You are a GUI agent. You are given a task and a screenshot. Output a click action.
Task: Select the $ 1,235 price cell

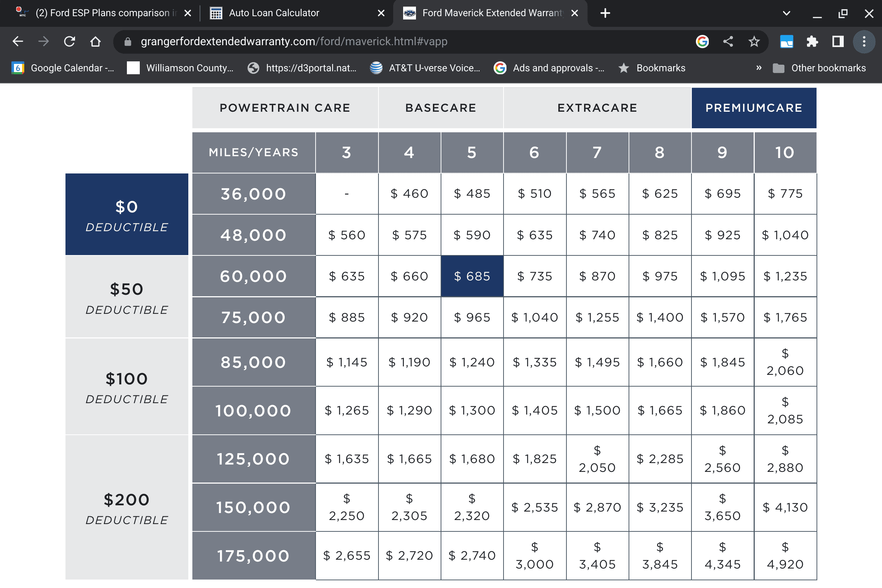785,276
